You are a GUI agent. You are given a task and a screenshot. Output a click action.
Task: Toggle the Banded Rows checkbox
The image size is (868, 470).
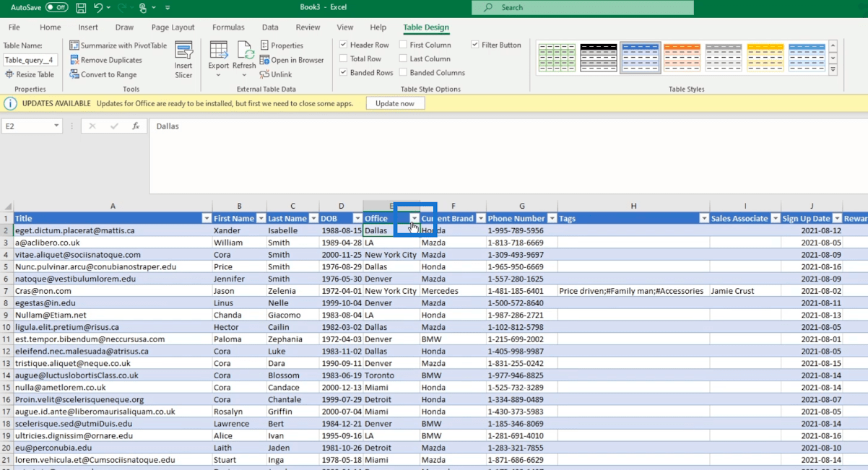344,72
